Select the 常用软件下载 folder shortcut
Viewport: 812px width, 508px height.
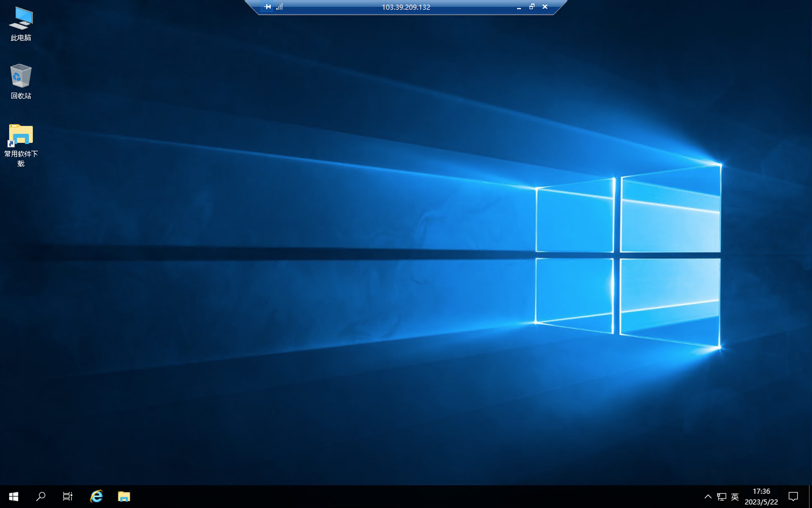click(21, 145)
